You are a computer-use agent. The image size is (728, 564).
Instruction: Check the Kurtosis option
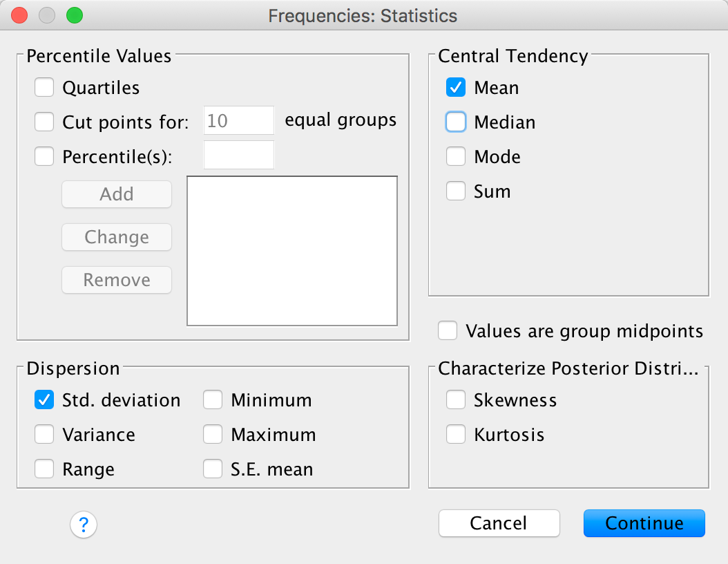456,435
